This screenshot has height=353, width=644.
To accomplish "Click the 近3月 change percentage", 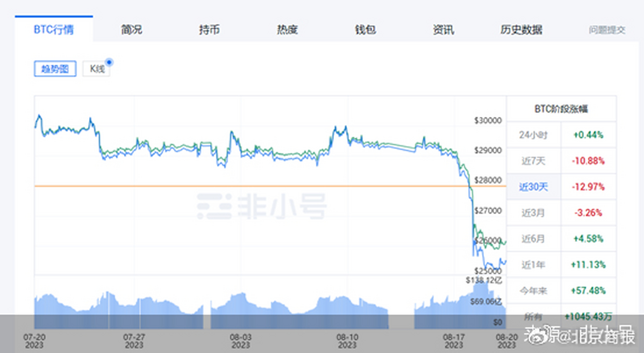I will (x=588, y=213).
